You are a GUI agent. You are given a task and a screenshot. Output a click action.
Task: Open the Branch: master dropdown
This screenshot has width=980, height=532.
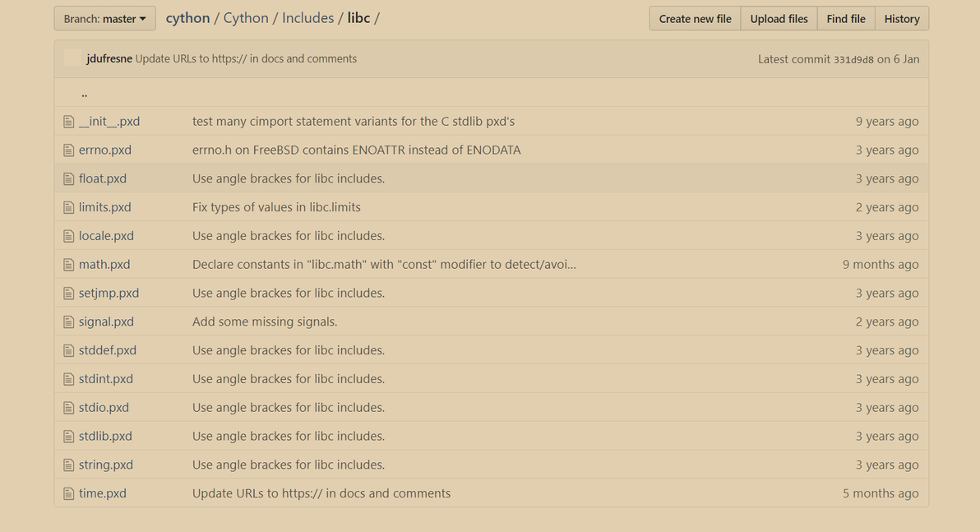104,19
